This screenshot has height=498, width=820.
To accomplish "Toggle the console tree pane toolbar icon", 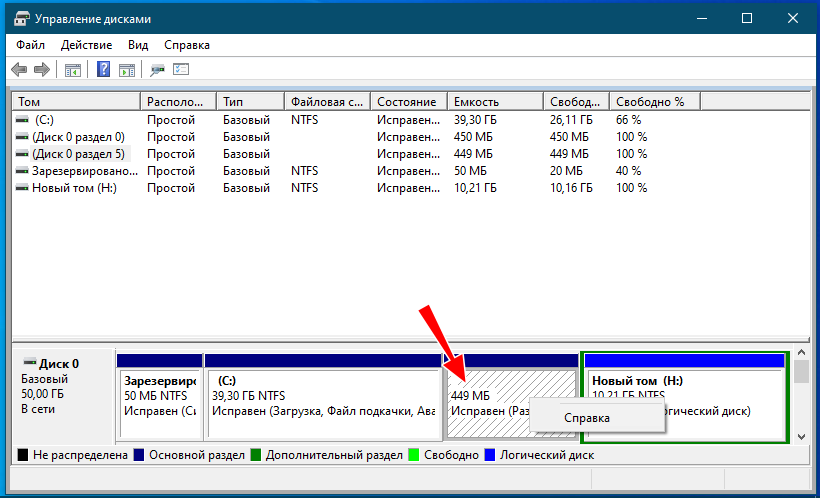I will 72,69.
